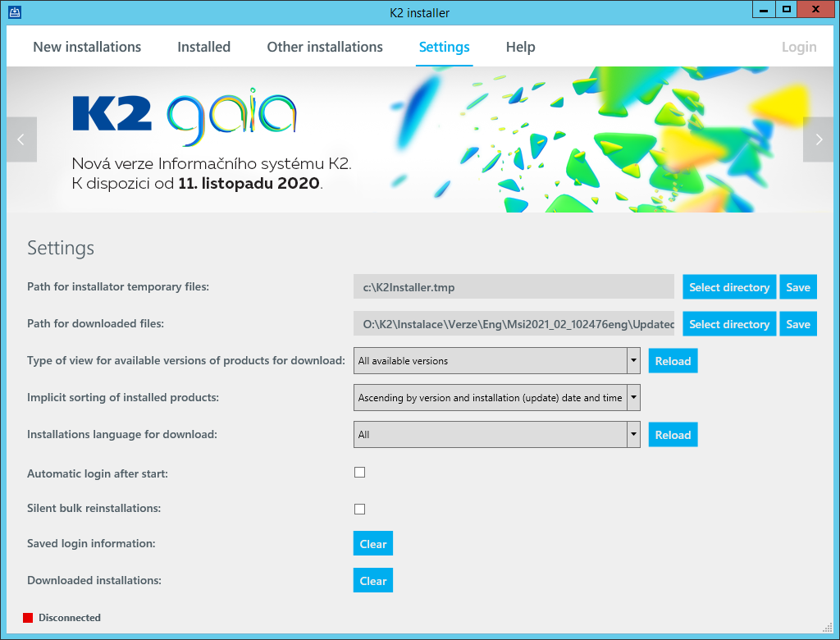Save the downloaded files path
Screen dimensions: 840x640
click(797, 324)
